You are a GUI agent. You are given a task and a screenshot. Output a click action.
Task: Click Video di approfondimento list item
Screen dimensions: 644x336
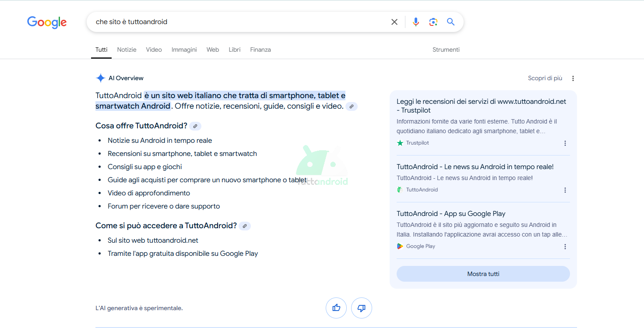click(149, 193)
